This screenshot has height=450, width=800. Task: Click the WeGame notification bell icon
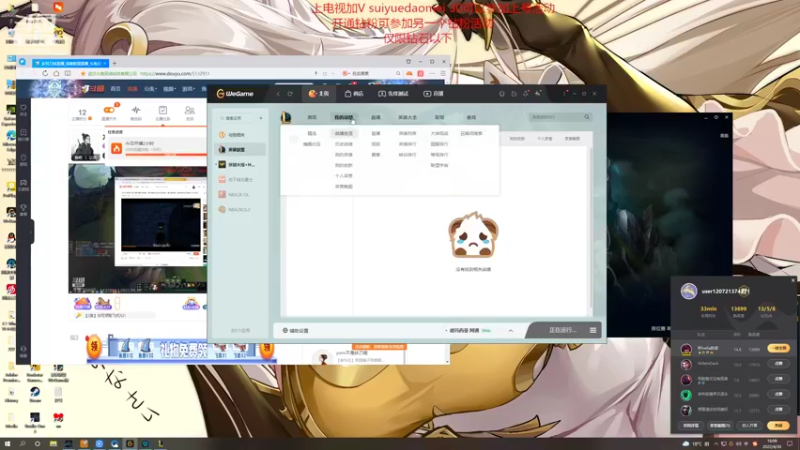pyautogui.click(x=526, y=94)
